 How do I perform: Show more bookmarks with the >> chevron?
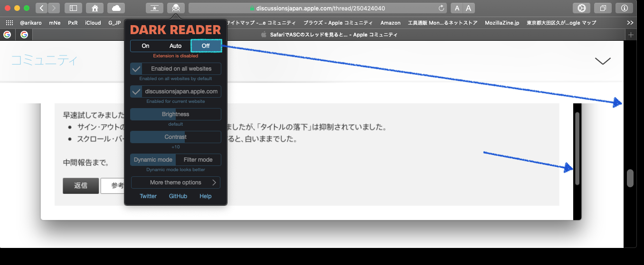pos(630,22)
